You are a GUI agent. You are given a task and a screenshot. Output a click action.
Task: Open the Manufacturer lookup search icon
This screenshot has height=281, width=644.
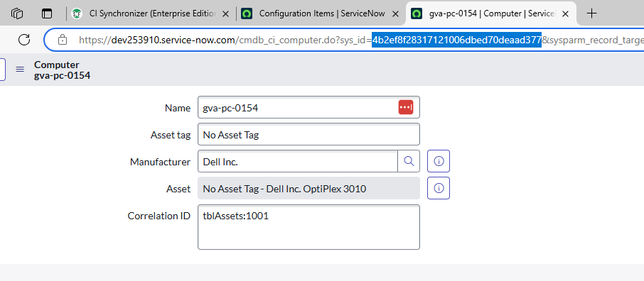(x=409, y=161)
